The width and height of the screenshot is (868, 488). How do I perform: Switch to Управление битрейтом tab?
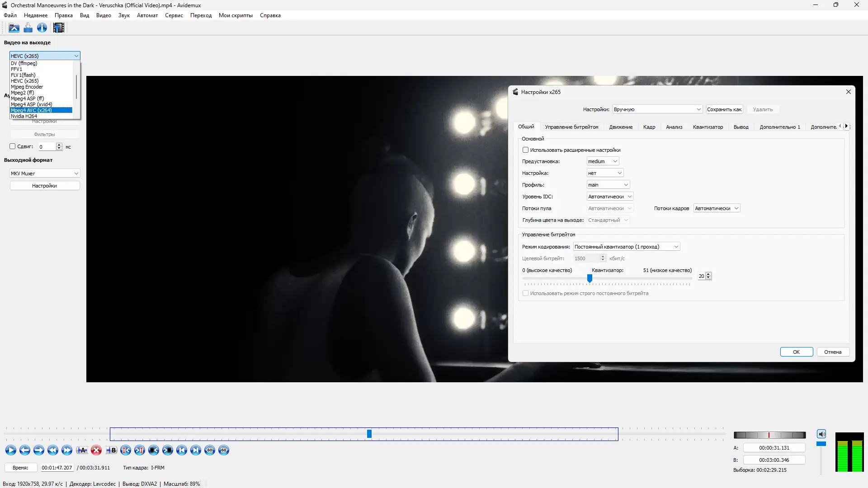click(x=571, y=127)
